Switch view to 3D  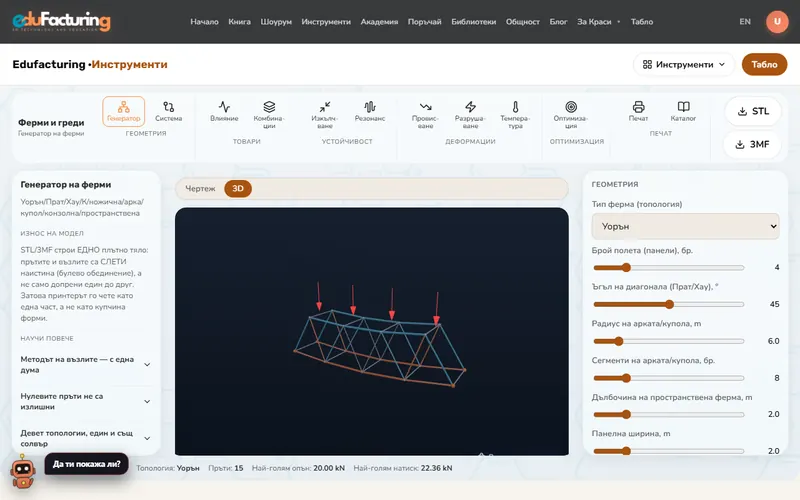tap(238, 188)
